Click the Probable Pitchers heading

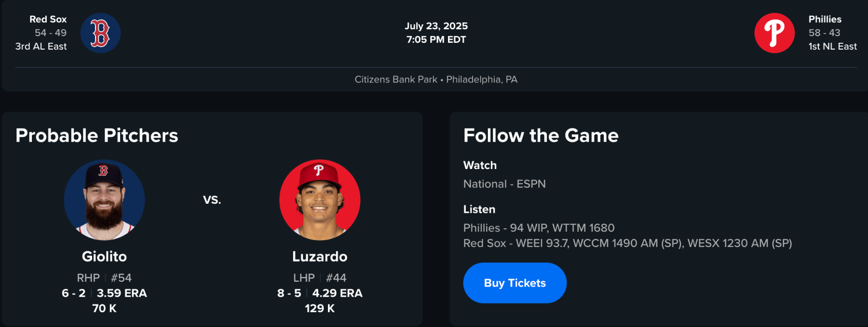(97, 136)
